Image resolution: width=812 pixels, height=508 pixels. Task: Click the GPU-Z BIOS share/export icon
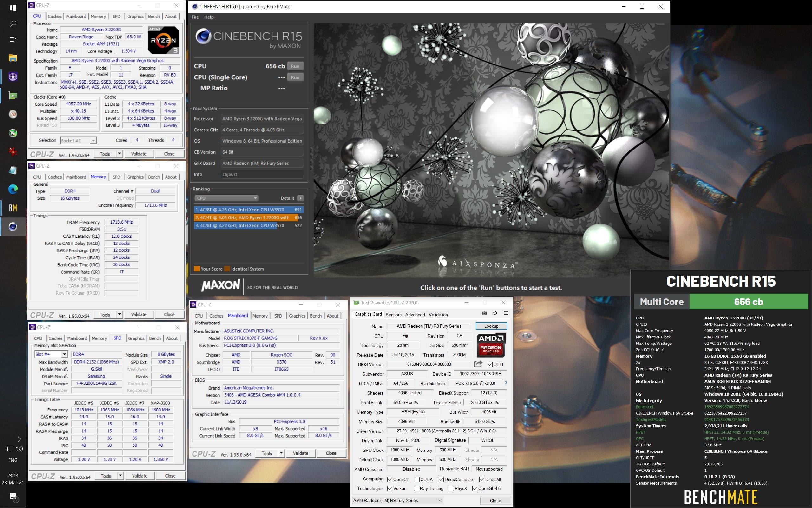pos(478,364)
